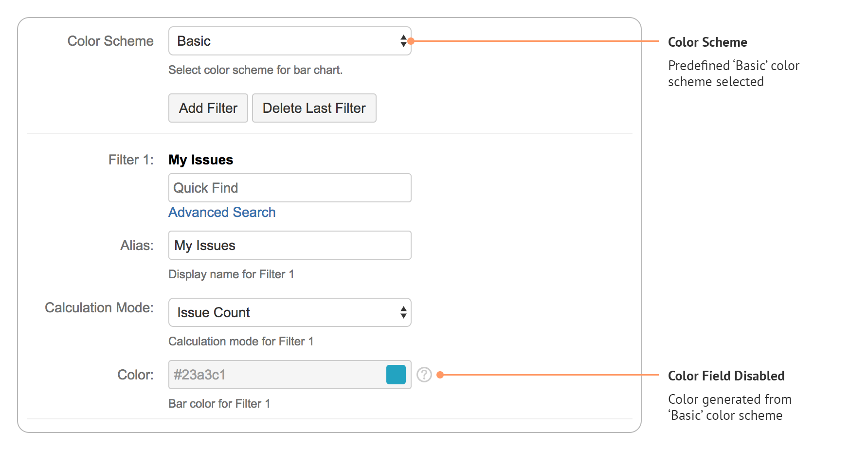The width and height of the screenshot is (868, 450).
Task: Click the Alias field containing My Issues
Action: coord(289,245)
